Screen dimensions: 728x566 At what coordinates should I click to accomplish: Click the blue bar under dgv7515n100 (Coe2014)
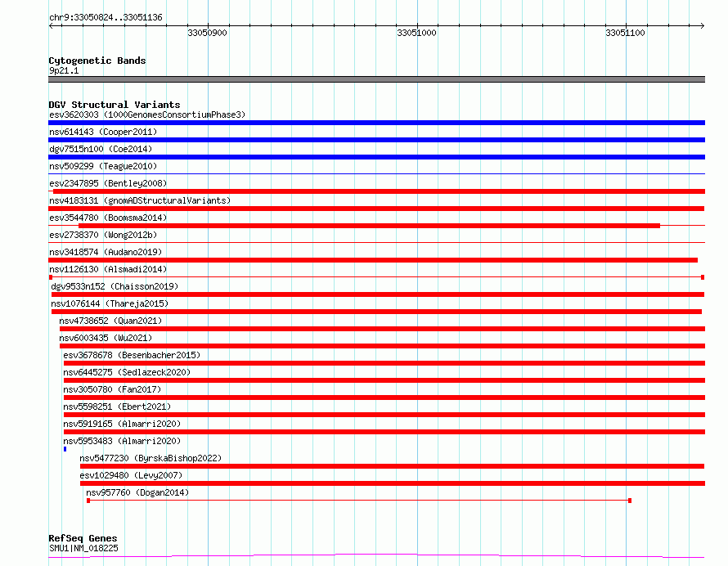coord(376,157)
